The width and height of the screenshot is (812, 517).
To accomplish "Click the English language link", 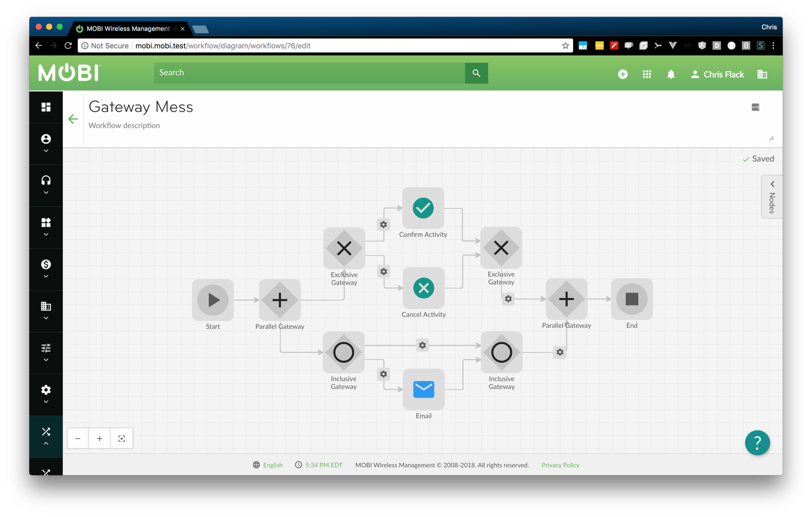I will click(x=272, y=465).
